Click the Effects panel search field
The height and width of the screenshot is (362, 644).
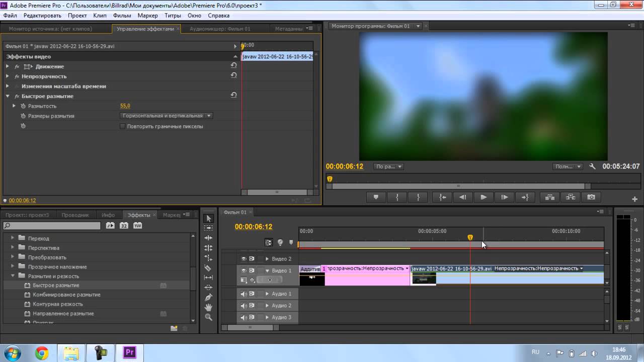coord(52,226)
